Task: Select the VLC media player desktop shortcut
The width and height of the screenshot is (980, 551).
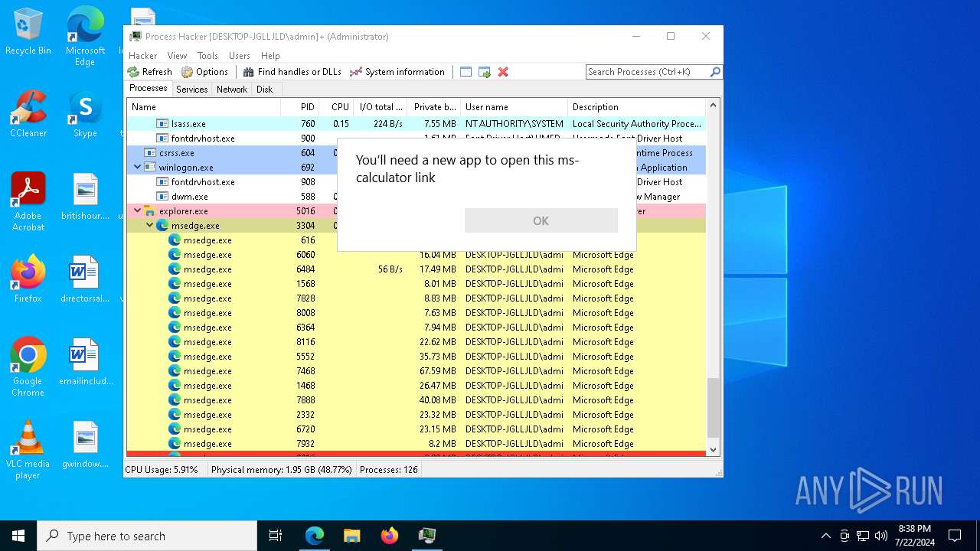Action: coord(28,450)
